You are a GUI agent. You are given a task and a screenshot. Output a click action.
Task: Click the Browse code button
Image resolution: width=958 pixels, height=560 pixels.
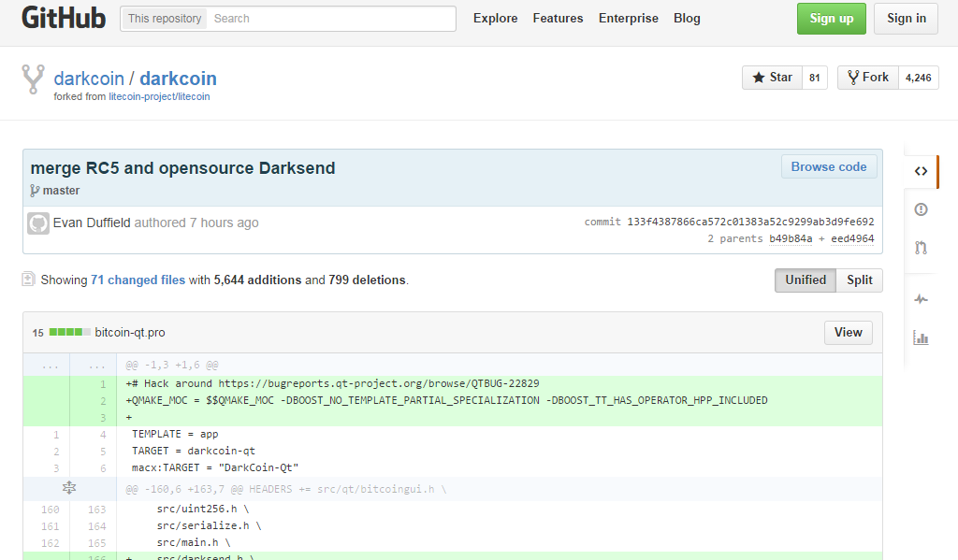click(829, 166)
